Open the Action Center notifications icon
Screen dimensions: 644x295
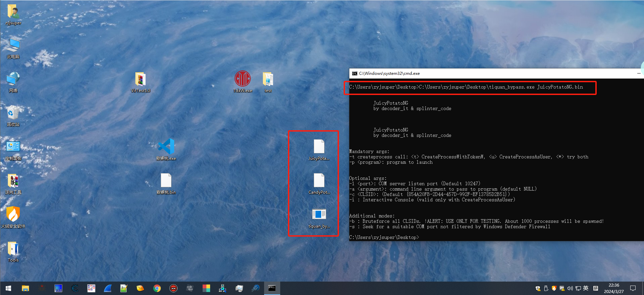click(633, 288)
